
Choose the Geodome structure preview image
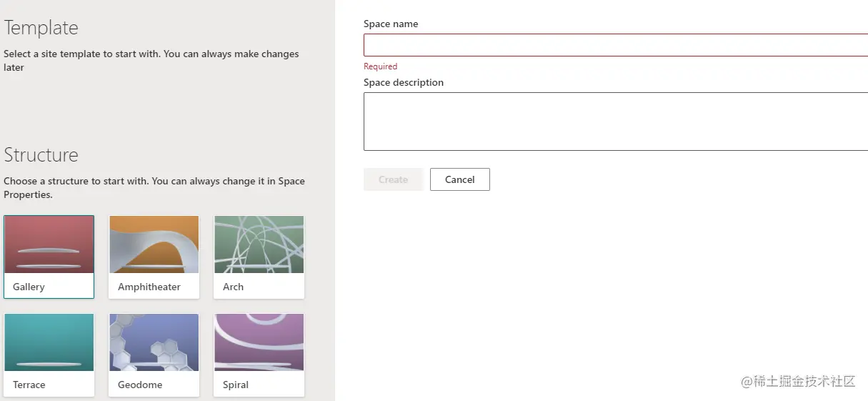(154, 342)
